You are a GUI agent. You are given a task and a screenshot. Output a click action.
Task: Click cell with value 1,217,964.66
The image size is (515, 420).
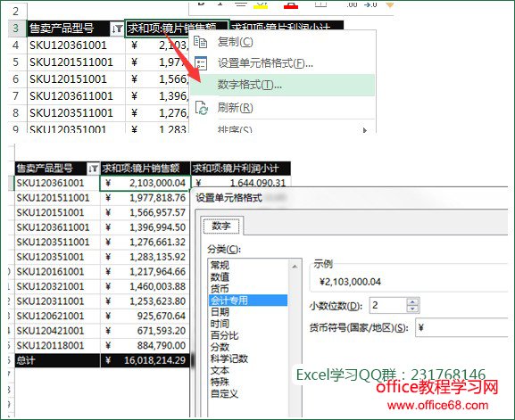(145, 272)
